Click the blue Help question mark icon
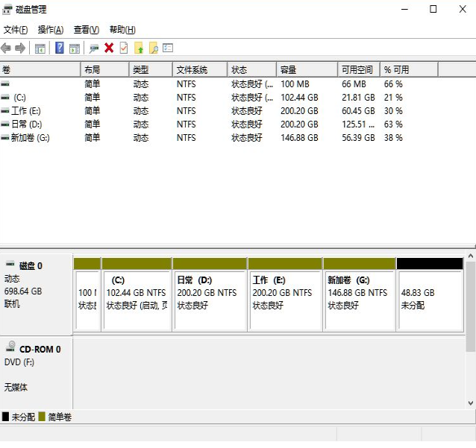 pos(59,48)
